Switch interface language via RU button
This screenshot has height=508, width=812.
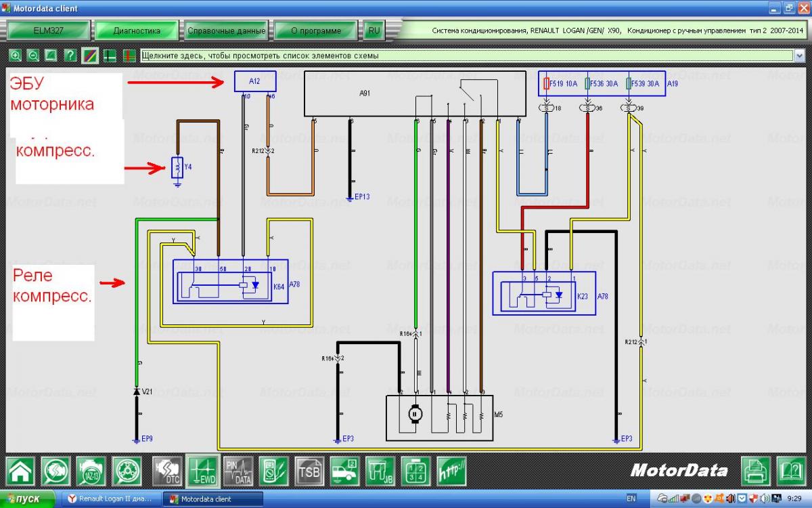pyautogui.click(x=374, y=30)
